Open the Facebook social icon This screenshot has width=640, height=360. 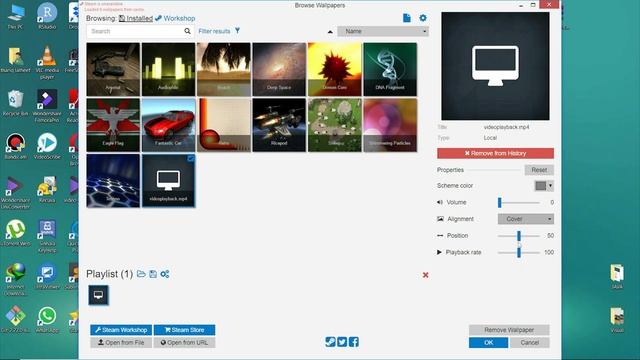(x=354, y=342)
